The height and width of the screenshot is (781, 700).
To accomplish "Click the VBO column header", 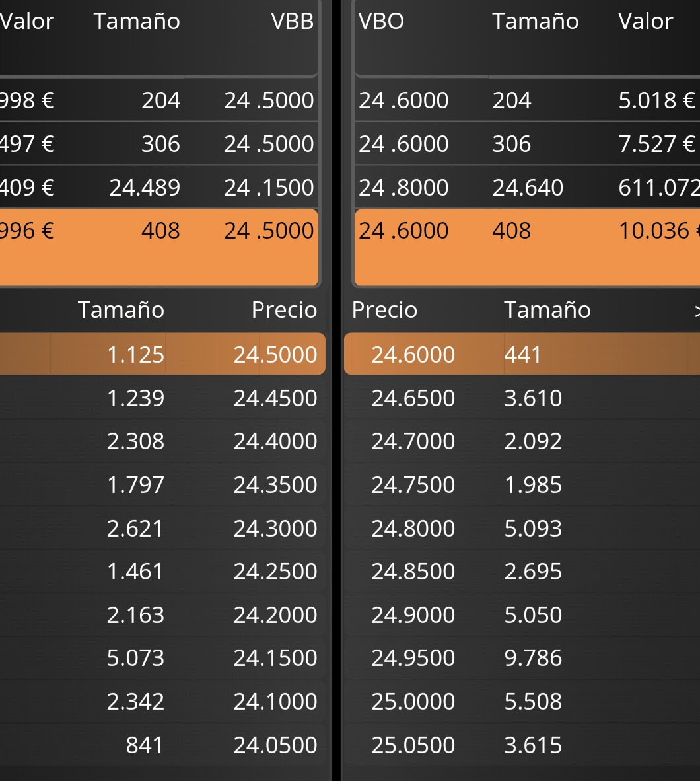I will point(381,21).
